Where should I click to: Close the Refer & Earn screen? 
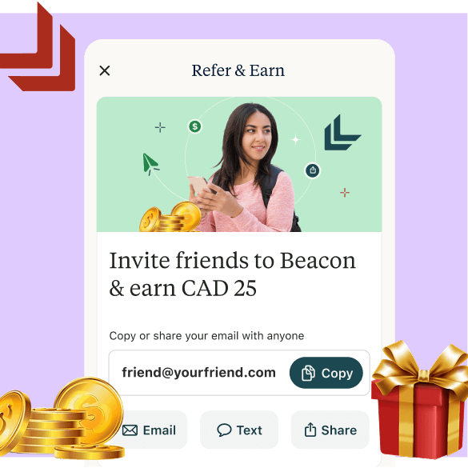click(x=105, y=70)
